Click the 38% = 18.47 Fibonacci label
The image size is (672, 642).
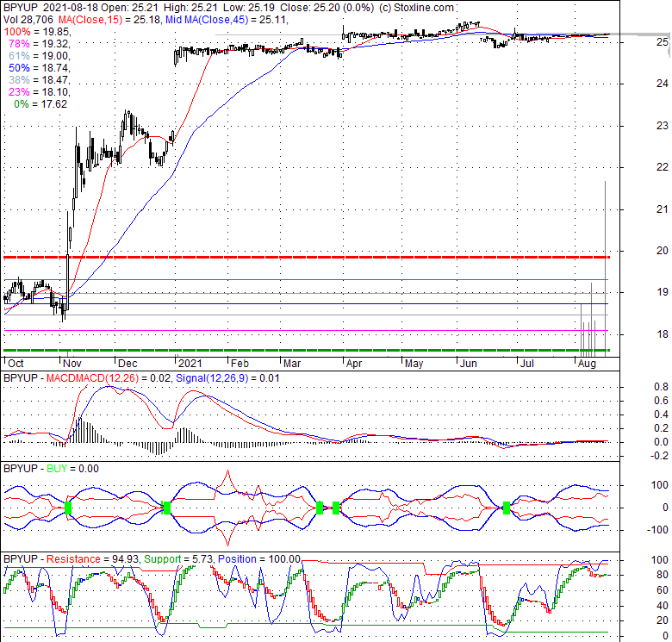pyautogui.click(x=40, y=80)
